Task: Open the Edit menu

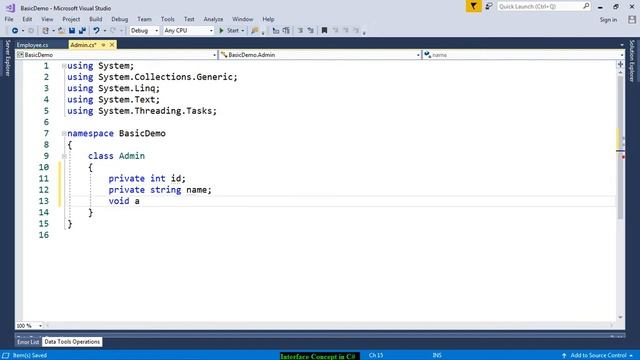Action: 27,19
